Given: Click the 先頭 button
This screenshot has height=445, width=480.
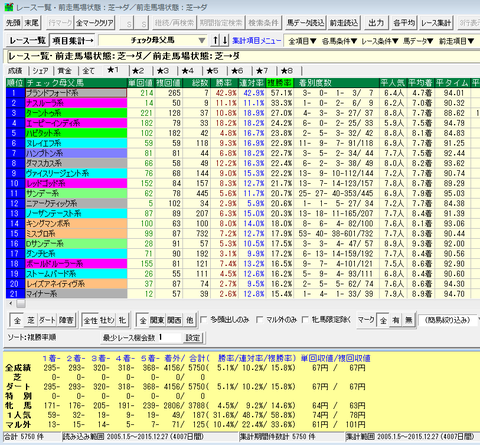Looking at the screenshot, I should (13, 23).
